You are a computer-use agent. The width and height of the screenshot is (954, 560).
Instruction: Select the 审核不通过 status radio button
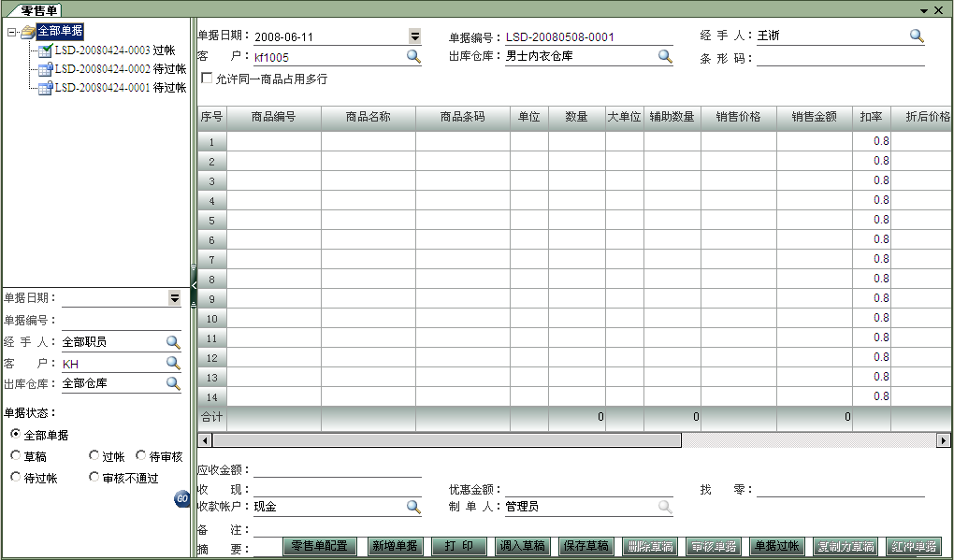coord(95,478)
